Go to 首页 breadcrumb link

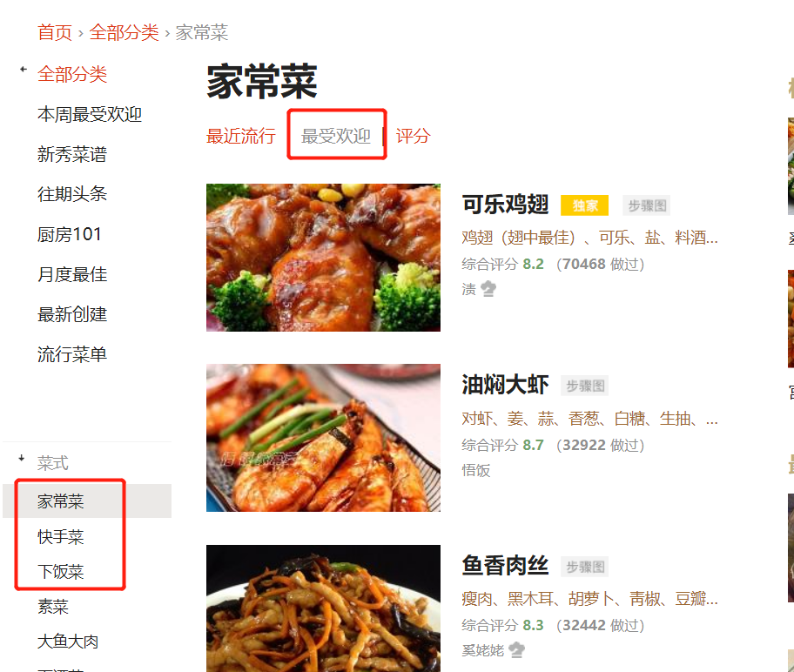[55, 32]
